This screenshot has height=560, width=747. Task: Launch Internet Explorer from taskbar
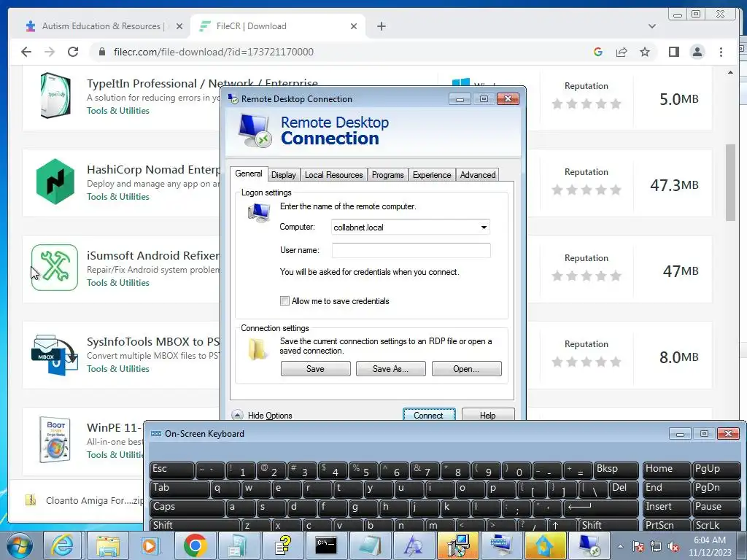[63, 545]
